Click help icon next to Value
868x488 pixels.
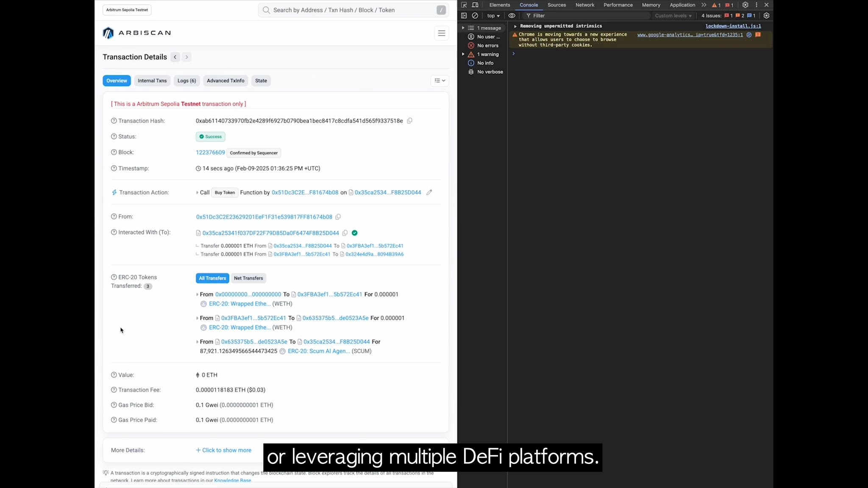[x=114, y=375]
